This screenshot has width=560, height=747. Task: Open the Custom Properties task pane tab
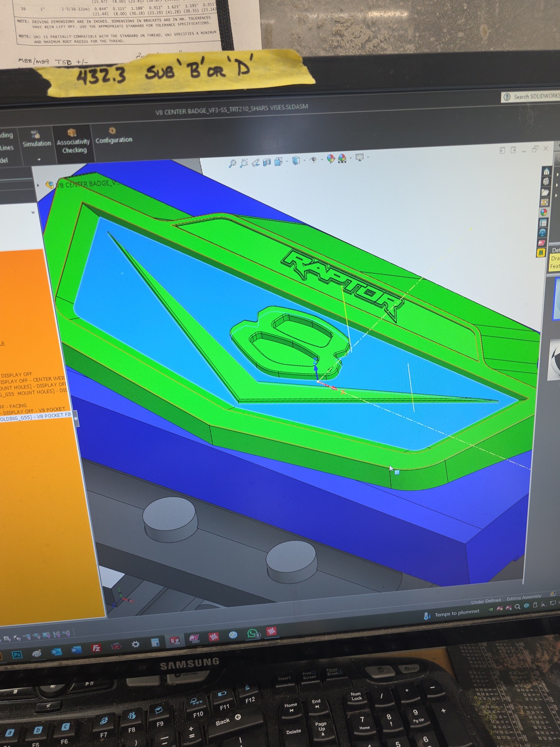pos(543,223)
